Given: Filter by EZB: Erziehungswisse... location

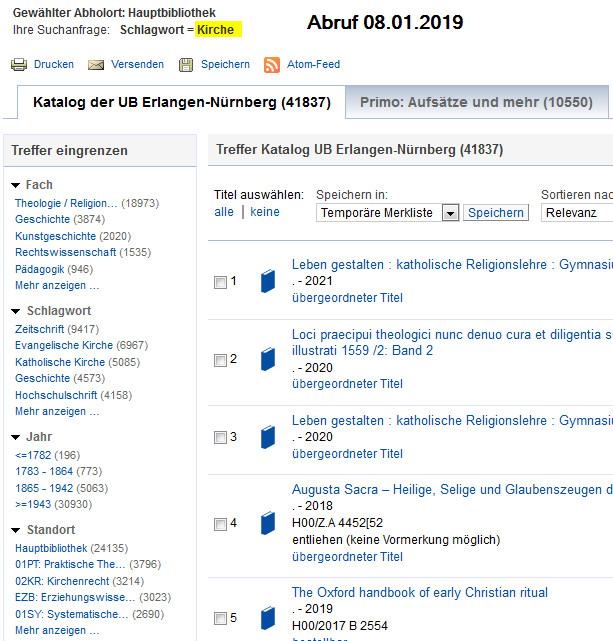Looking at the screenshot, I should pos(75,597).
